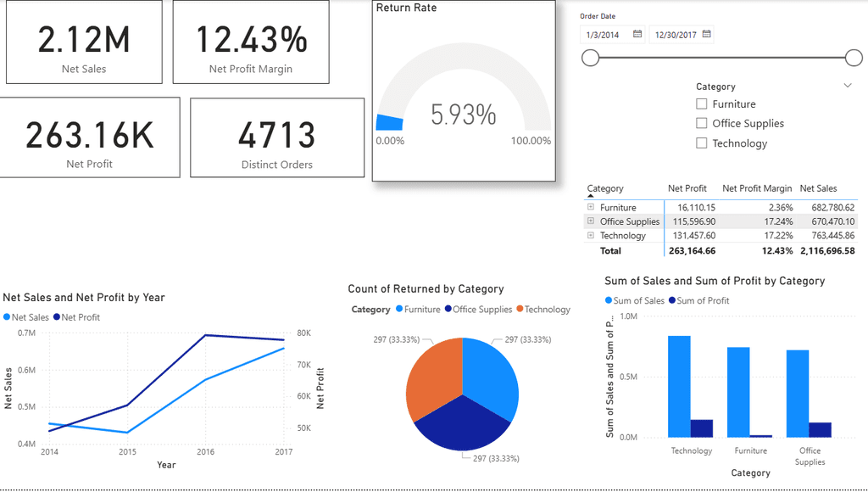The height and width of the screenshot is (492, 868).
Task: Expand the Furniture row in the matrix
Action: pos(591,207)
